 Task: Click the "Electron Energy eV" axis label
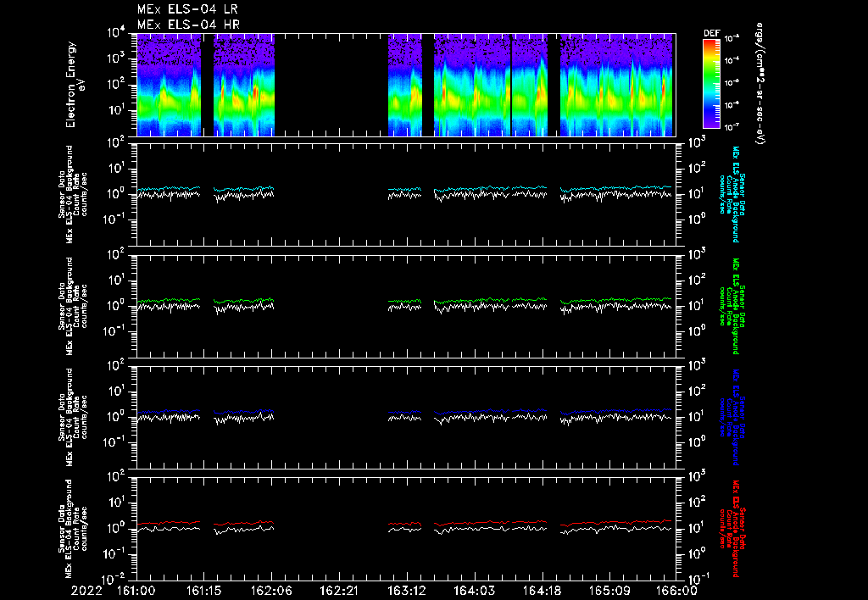point(75,85)
